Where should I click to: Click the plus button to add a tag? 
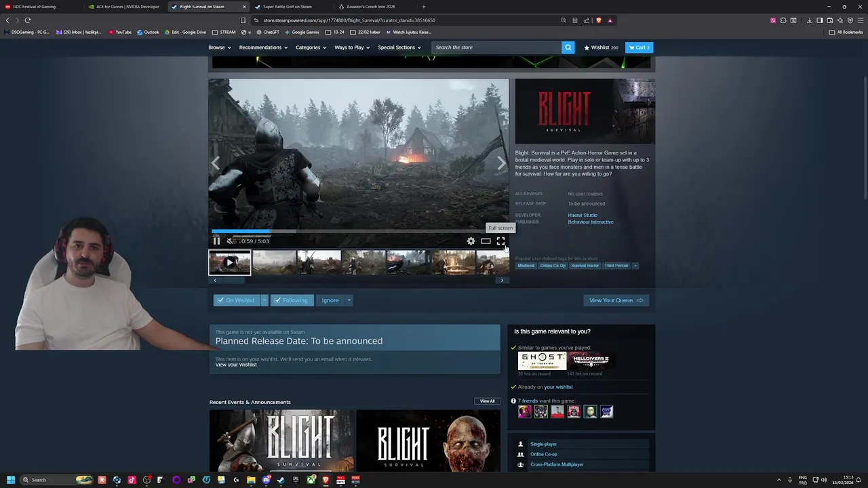pos(635,266)
